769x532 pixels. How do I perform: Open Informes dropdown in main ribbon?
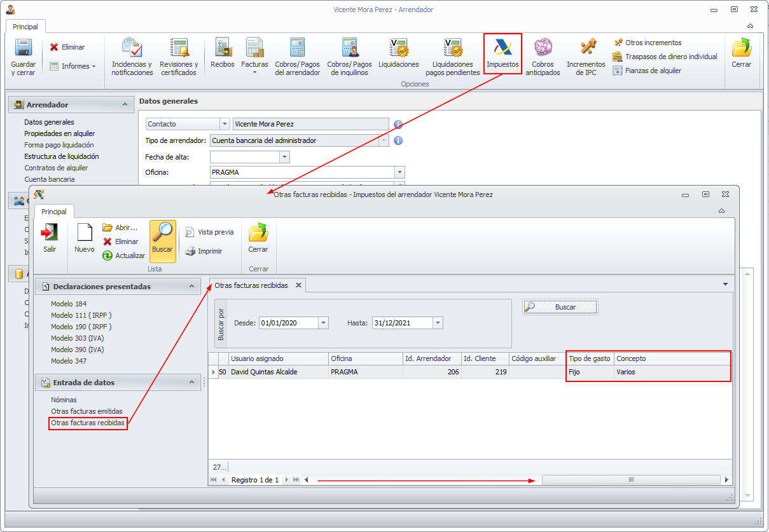73,66
